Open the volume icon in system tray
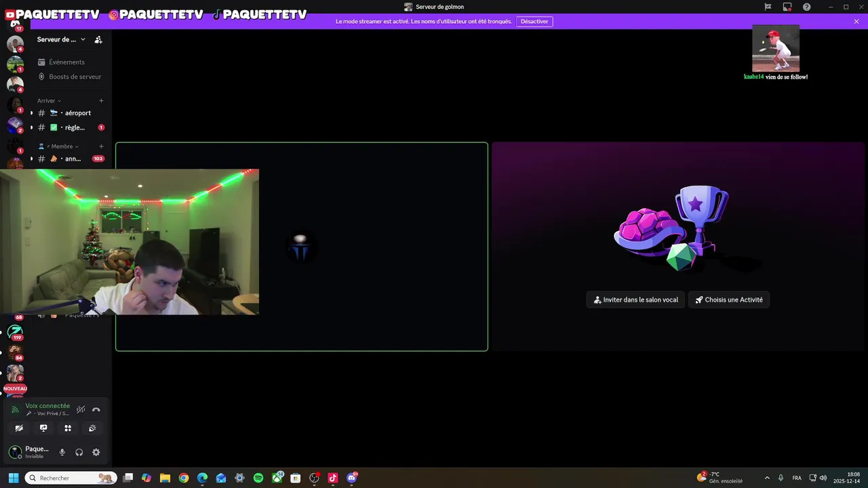Screen dimensions: 868x488 [823, 478]
